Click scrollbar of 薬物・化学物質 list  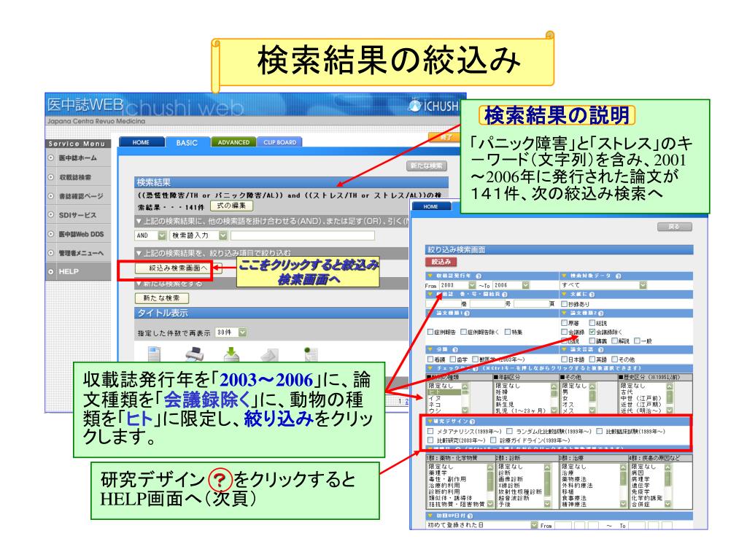(x=489, y=486)
